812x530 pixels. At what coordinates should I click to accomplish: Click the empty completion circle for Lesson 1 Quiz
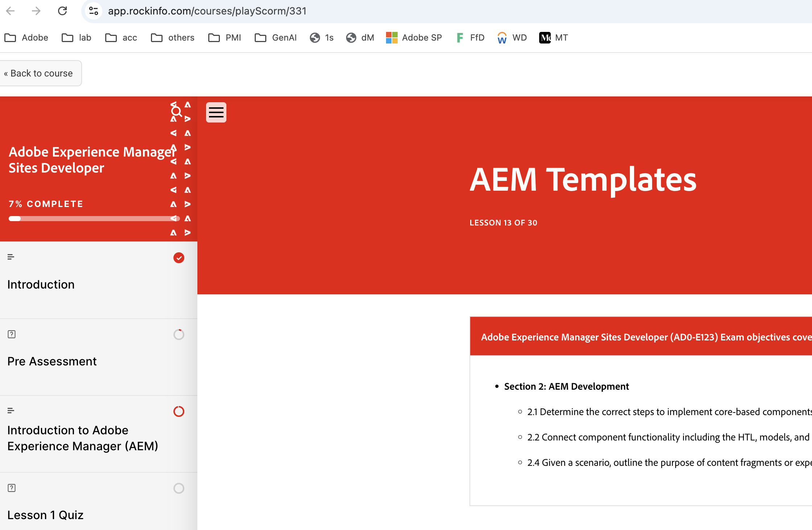coord(179,488)
